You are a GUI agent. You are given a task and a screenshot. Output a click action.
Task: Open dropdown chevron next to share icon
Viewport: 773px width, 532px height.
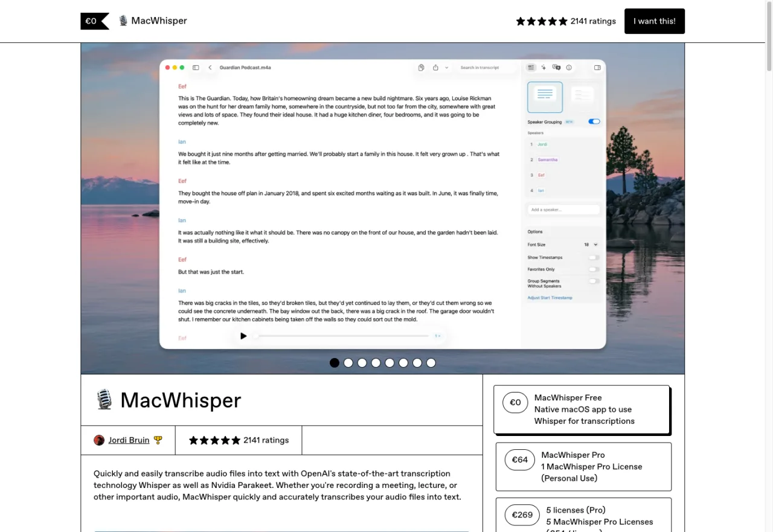447,68
